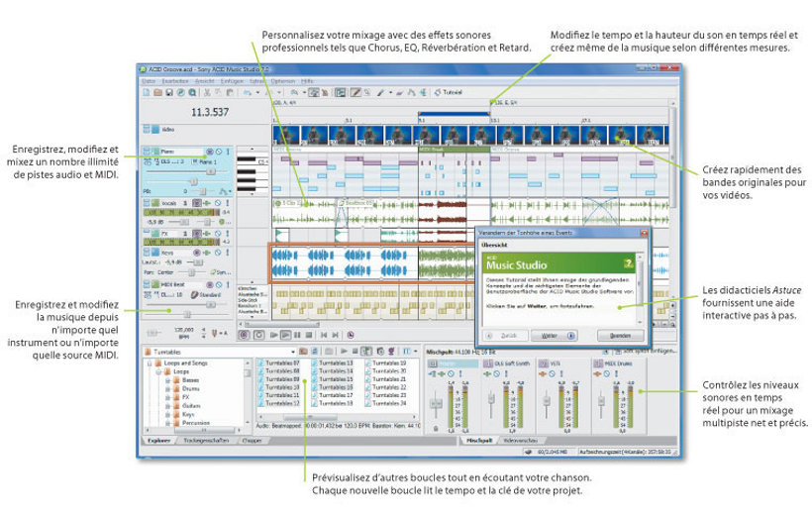Adjust the Keys track pan slider
This screenshot has width=812, height=519.
pyautogui.click(x=191, y=272)
